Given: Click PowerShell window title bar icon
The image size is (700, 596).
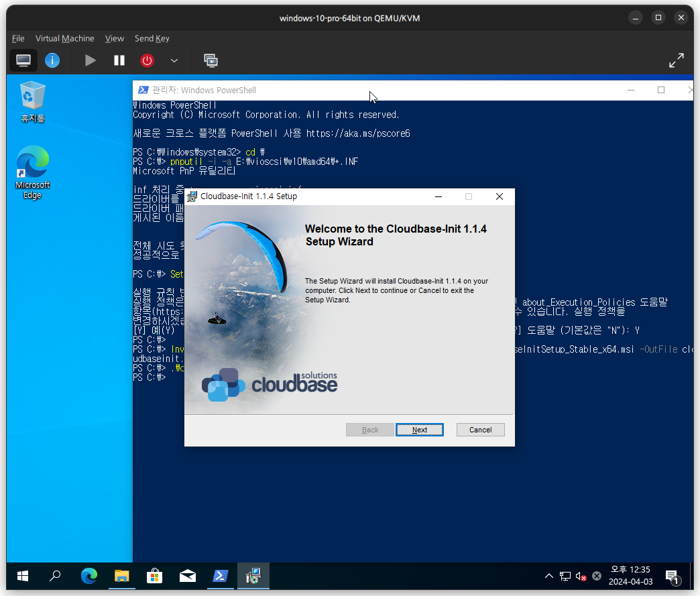Looking at the screenshot, I should click(143, 90).
